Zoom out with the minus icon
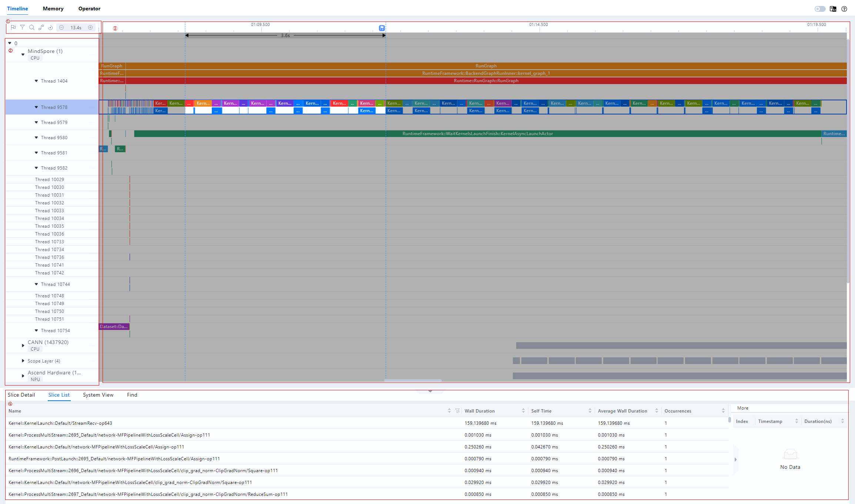This screenshot has height=504, width=855. pyautogui.click(x=61, y=27)
